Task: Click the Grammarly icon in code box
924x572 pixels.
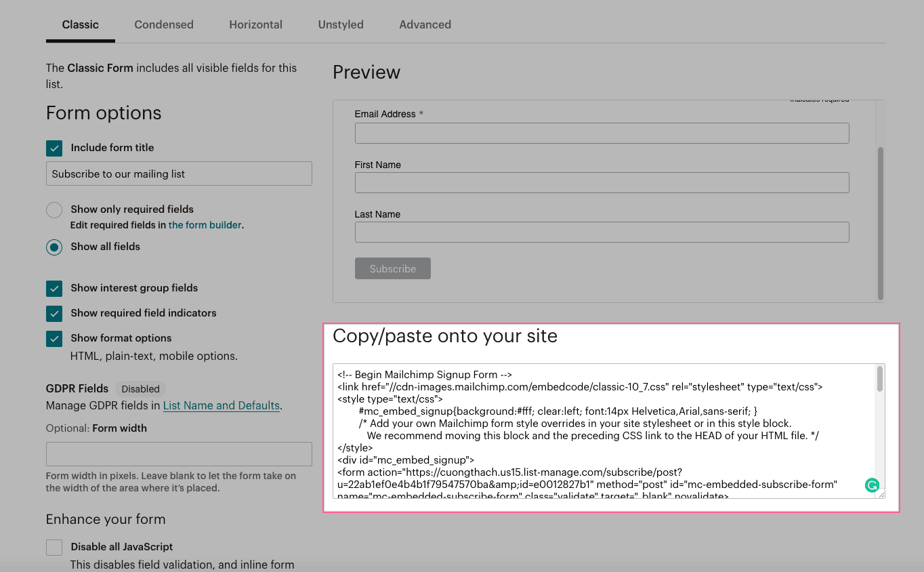Action: pos(872,485)
